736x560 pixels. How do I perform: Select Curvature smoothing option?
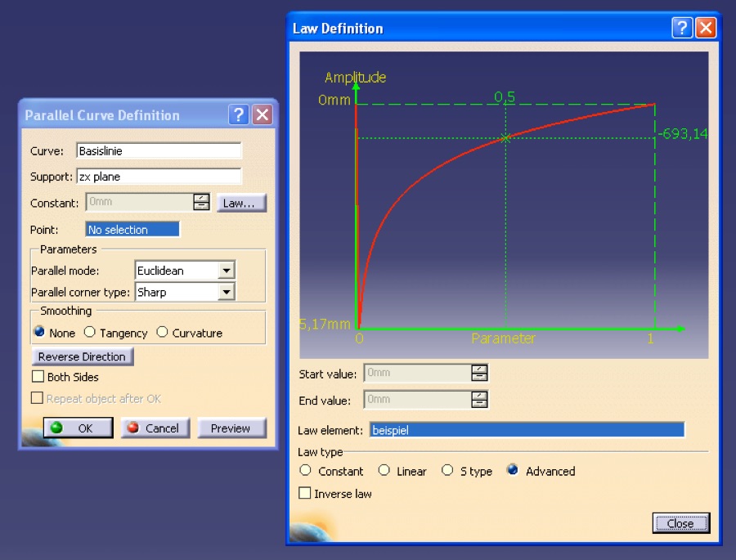(162, 333)
